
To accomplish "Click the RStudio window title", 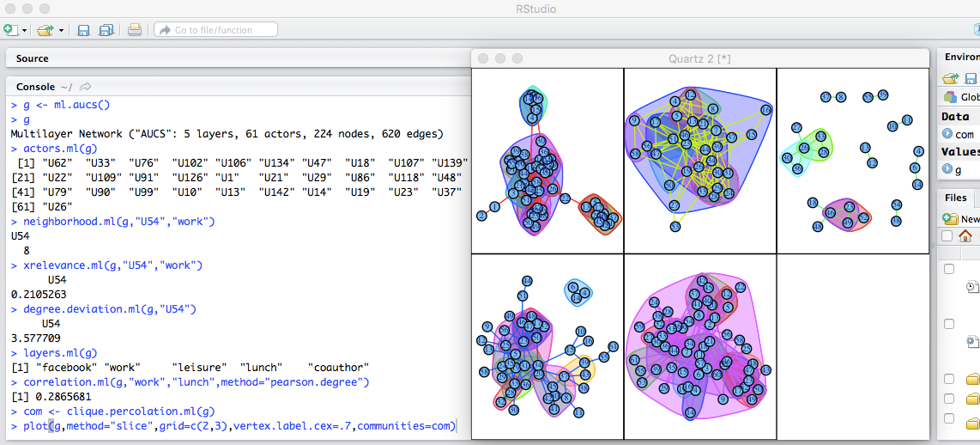I will click(536, 9).
